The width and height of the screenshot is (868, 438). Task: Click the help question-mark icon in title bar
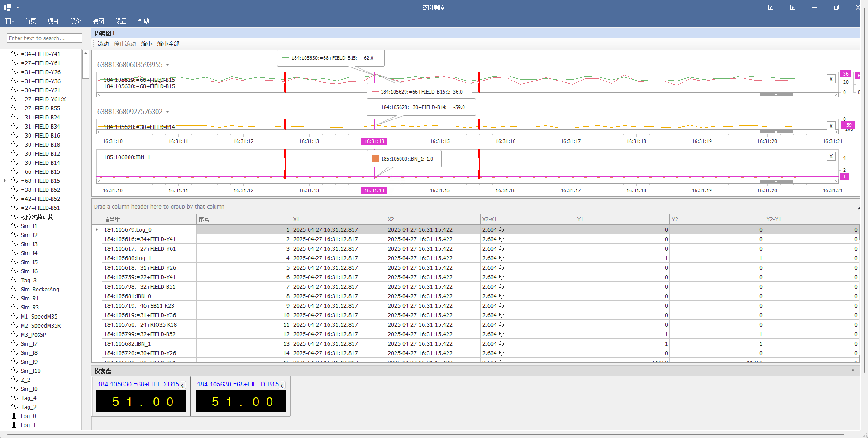[x=771, y=7]
